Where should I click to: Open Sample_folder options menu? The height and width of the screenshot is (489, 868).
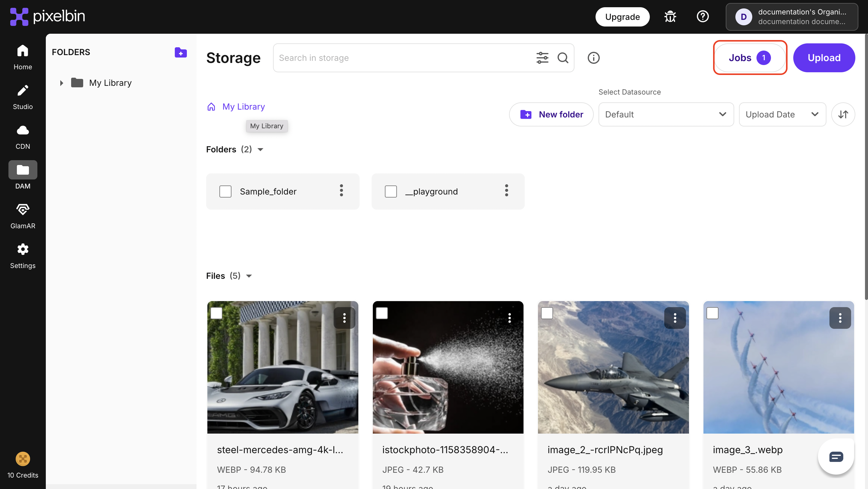click(341, 191)
